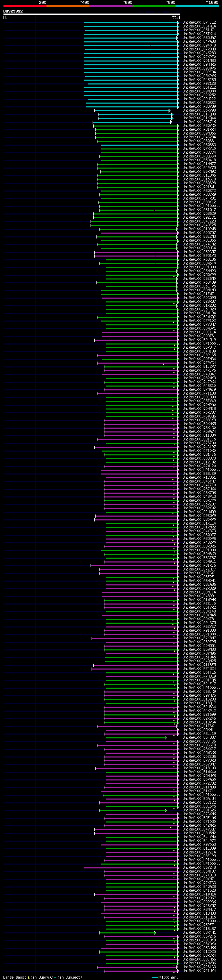Select the UniRef100_Q21UY4 label
This screenshot has width=222, height=980.
tap(199, 971)
